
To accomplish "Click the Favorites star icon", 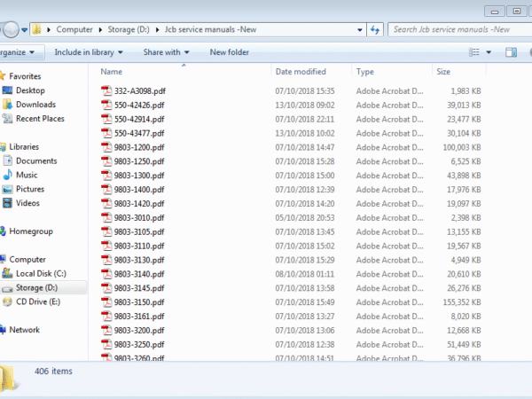I will tap(3, 75).
